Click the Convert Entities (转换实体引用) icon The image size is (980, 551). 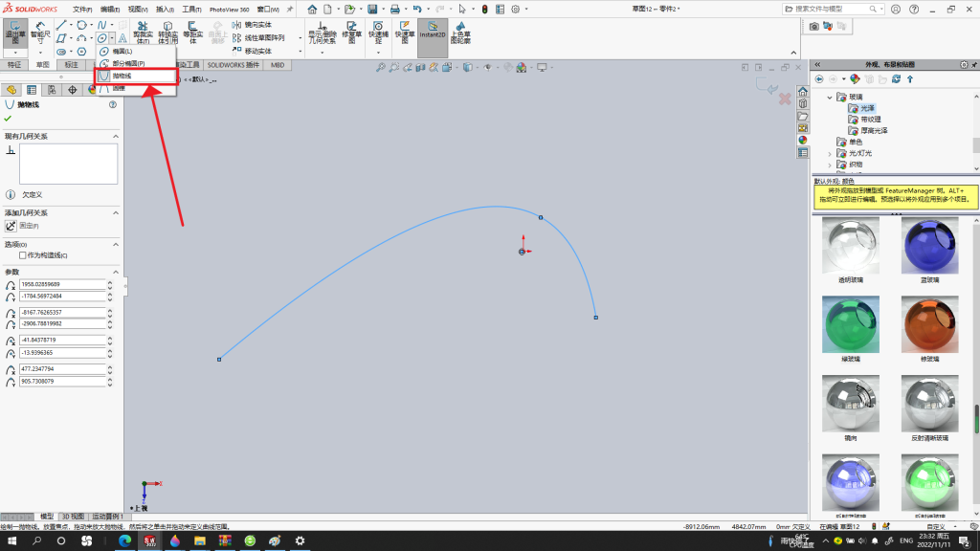point(167,33)
